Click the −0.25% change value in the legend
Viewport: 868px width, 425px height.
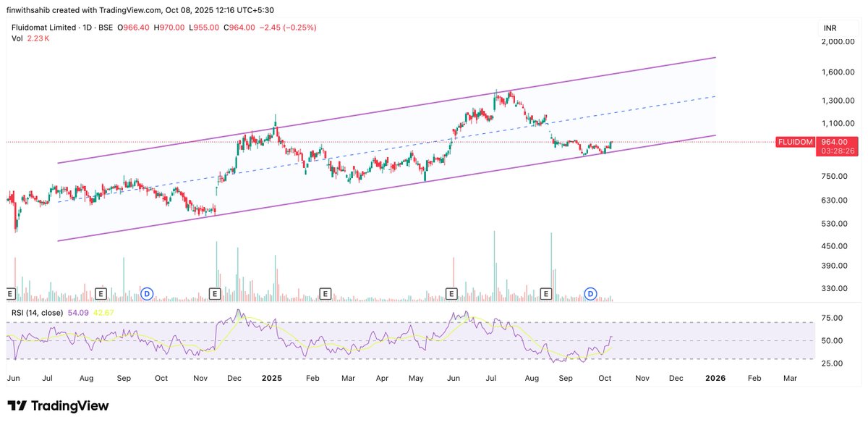(x=301, y=28)
